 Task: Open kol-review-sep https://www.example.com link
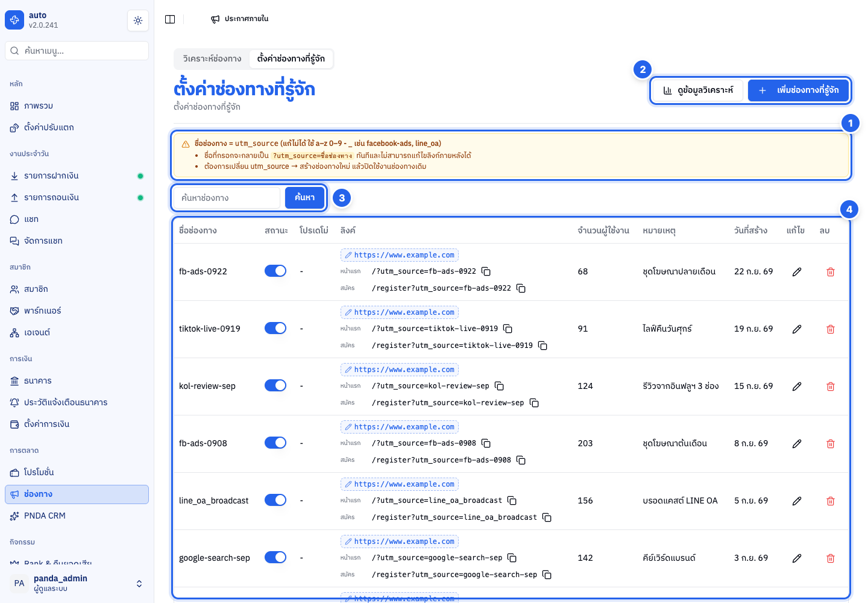pyautogui.click(x=400, y=370)
